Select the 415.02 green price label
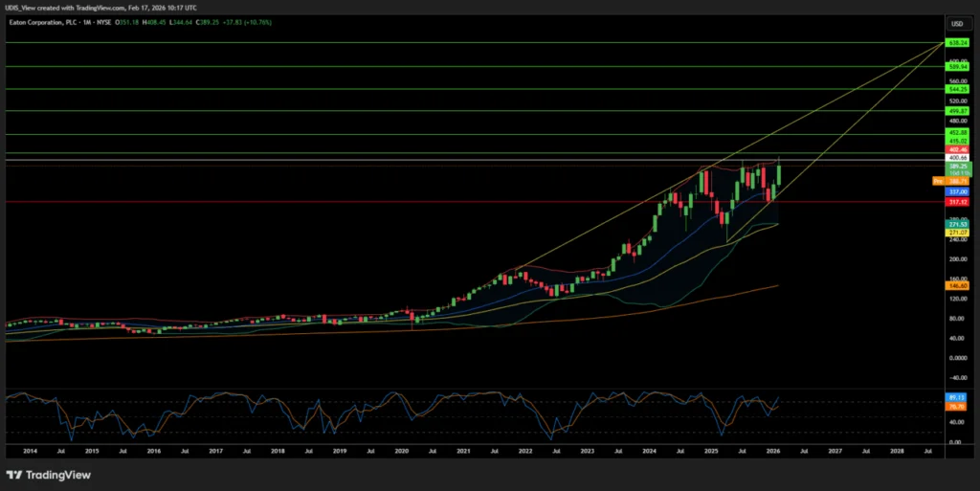The height and width of the screenshot is (491, 980). 957,142
